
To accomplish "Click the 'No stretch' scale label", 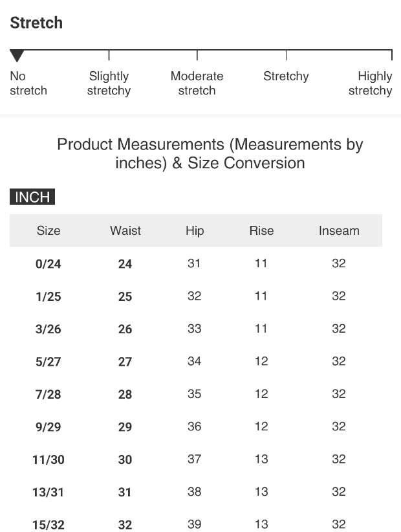I will pyautogui.click(x=28, y=83).
